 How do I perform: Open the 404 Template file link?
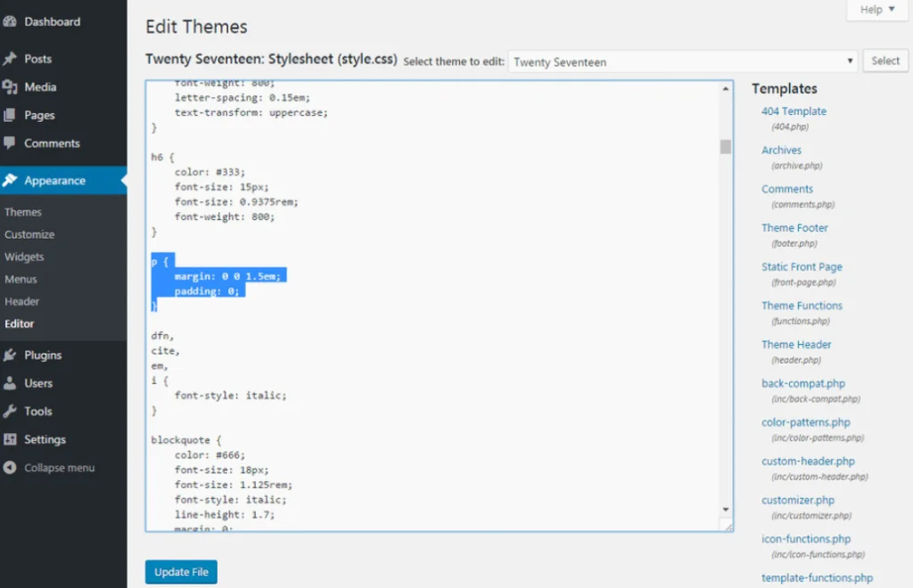tap(794, 111)
